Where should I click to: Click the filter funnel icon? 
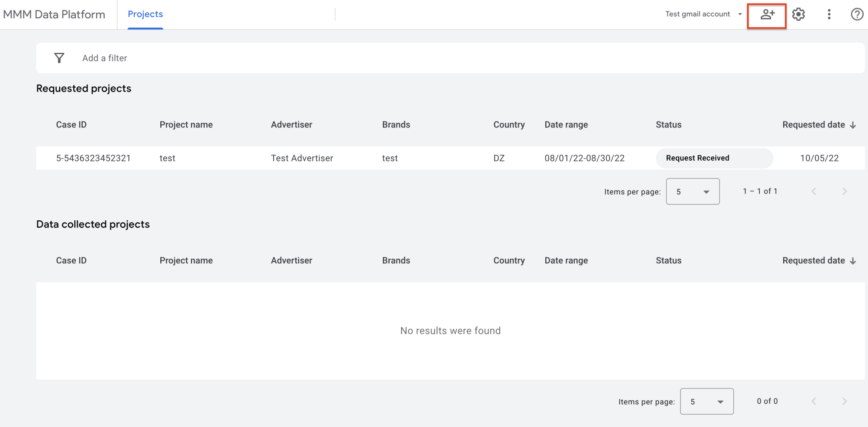point(59,58)
